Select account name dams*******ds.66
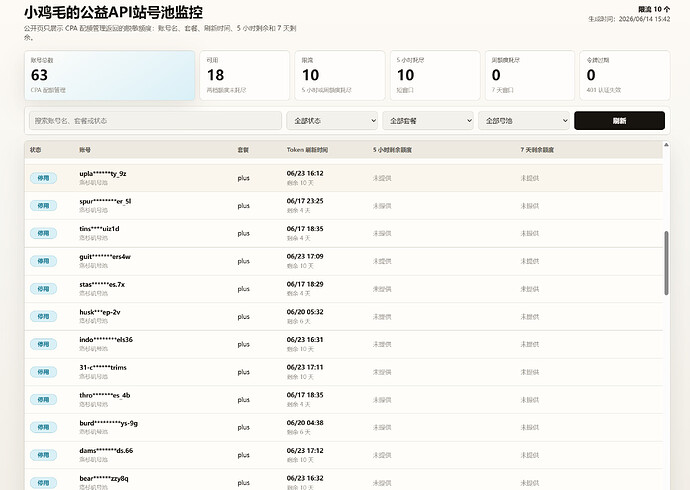 [106, 451]
